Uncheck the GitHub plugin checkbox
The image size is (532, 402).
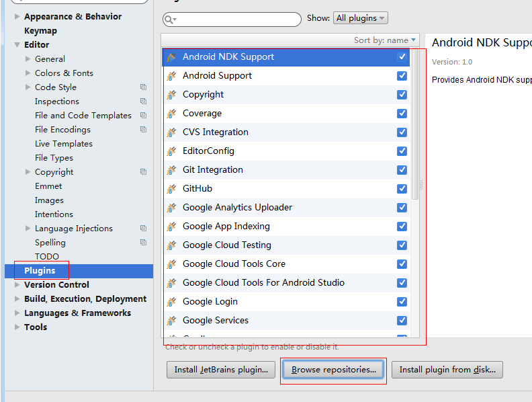point(402,189)
